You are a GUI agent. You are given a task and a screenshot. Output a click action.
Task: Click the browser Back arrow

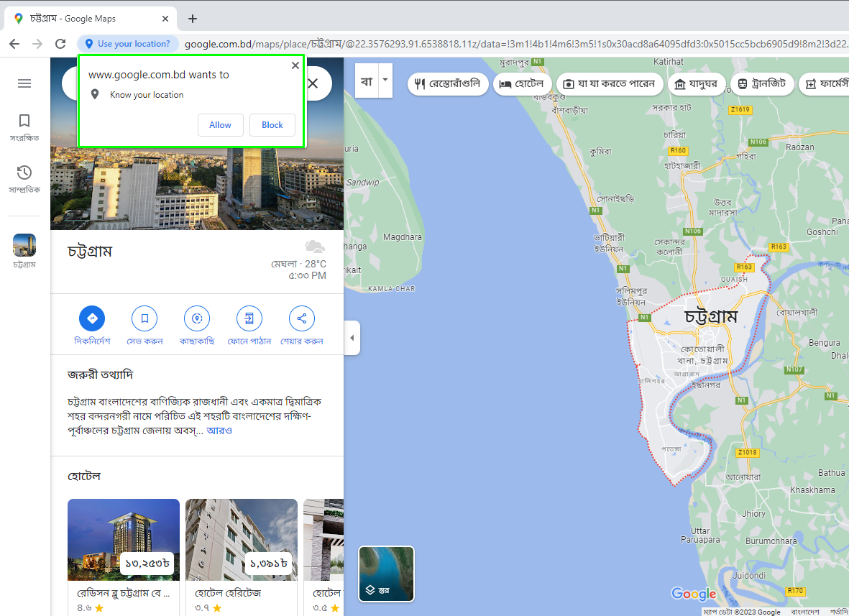coord(14,44)
